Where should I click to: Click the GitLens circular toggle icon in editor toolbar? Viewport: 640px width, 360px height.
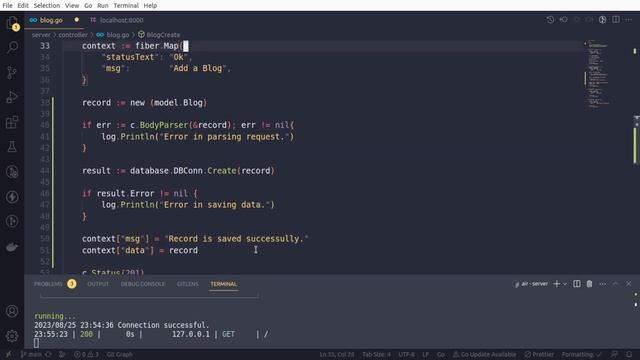(602, 20)
